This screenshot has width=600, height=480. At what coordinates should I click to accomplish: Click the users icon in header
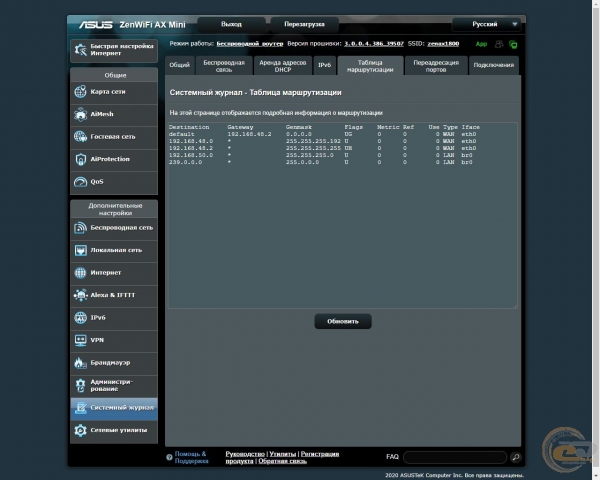point(499,44)
